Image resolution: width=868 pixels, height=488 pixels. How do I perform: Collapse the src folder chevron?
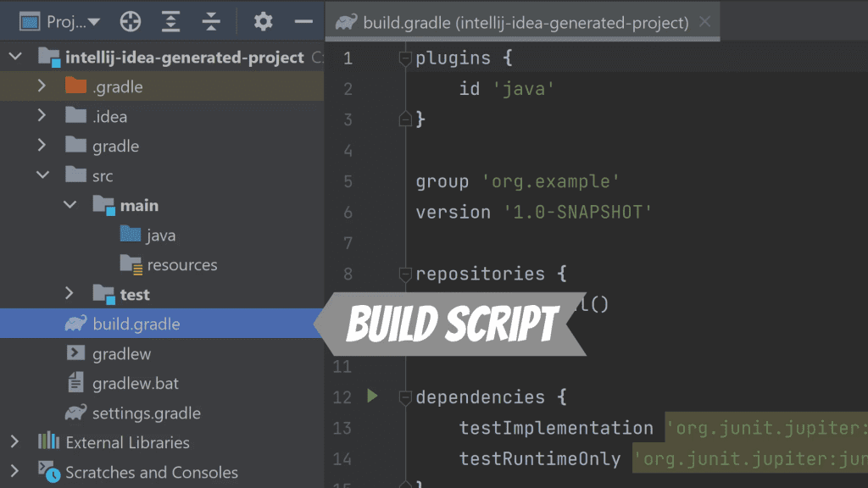[x=42, y=175]
